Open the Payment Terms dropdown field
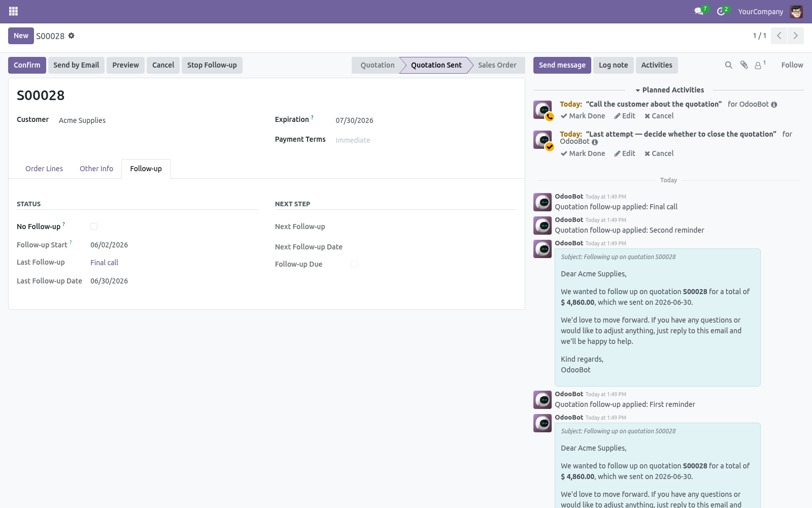Screen dimensions: 812x508 pyautogui.click(x=425, y=140)
